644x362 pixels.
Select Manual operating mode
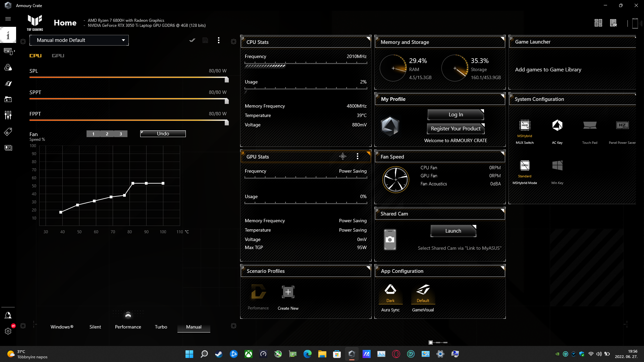click(x=194, y=327)
